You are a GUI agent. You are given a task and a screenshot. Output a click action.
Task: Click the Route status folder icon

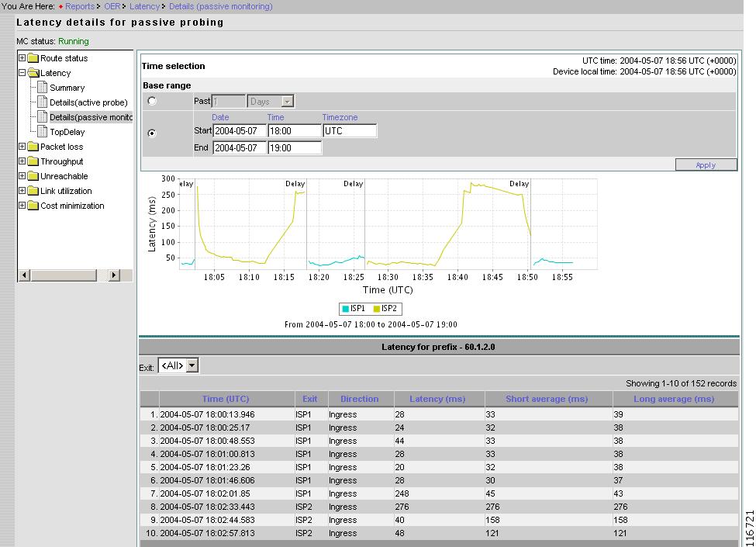click(x=33, y=58)
